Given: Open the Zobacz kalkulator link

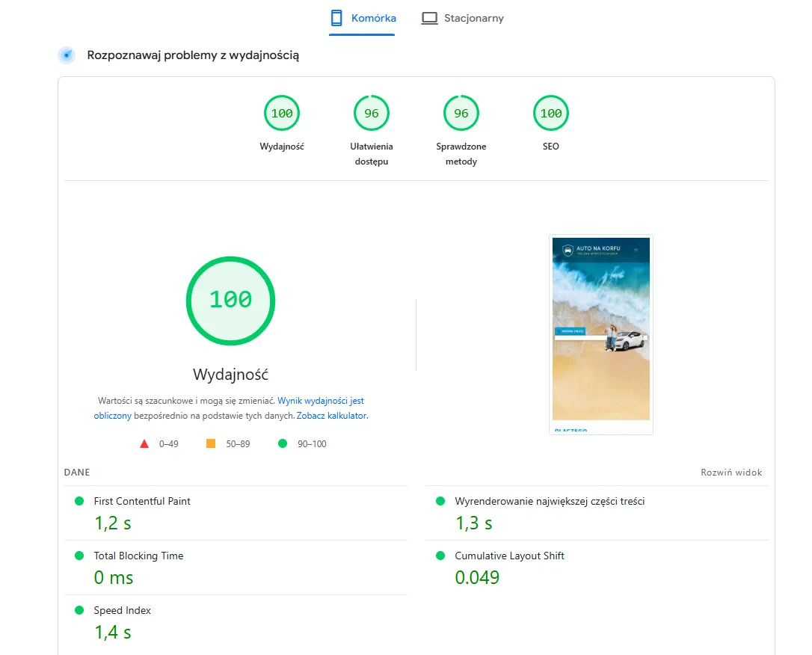Looking at the screenshot, I should pos(331,416).
